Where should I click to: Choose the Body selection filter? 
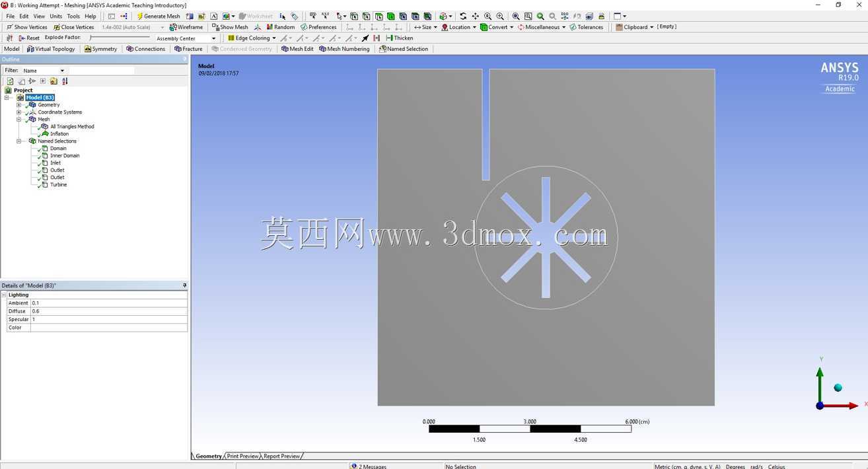390,16
